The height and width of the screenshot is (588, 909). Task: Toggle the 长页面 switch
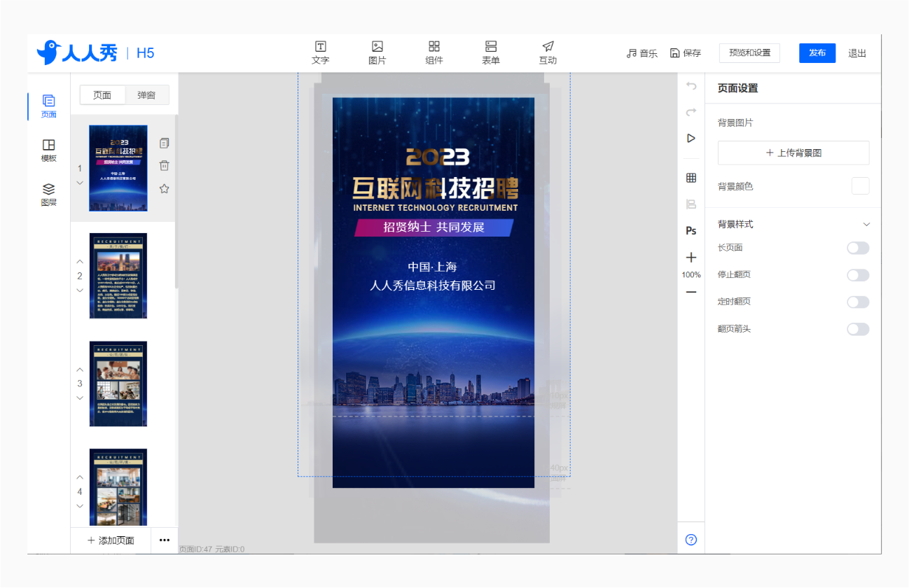[x=858, y=248]
